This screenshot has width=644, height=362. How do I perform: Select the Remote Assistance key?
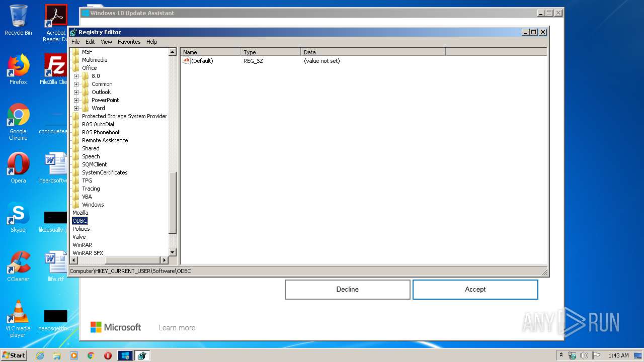click(x=105, y=140)
